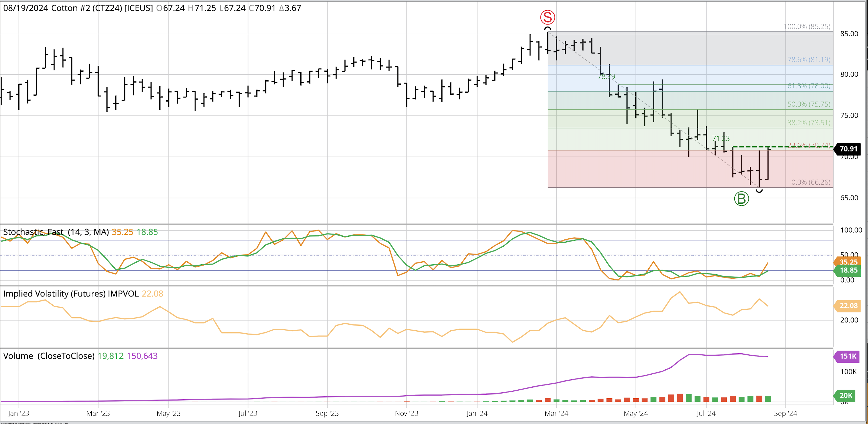This screenshot has height=424, width=868.
Task: Click the 38.2% (73.51) retracement label
Action: click(809, 123)
